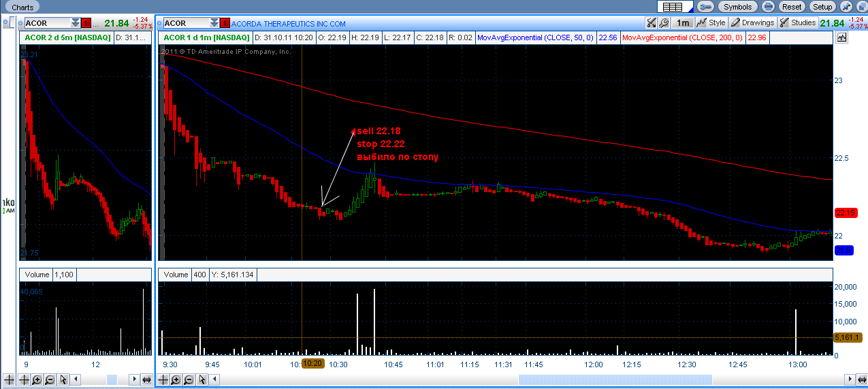Click the left chart's Volume label
Screen dimensions: 868x389
pyautogui.click(x=37, y=275)
